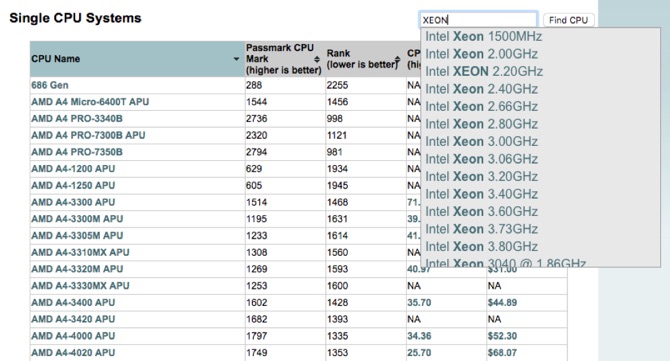Open AMD A4-3305M APU link

click(x=77, y=235)
